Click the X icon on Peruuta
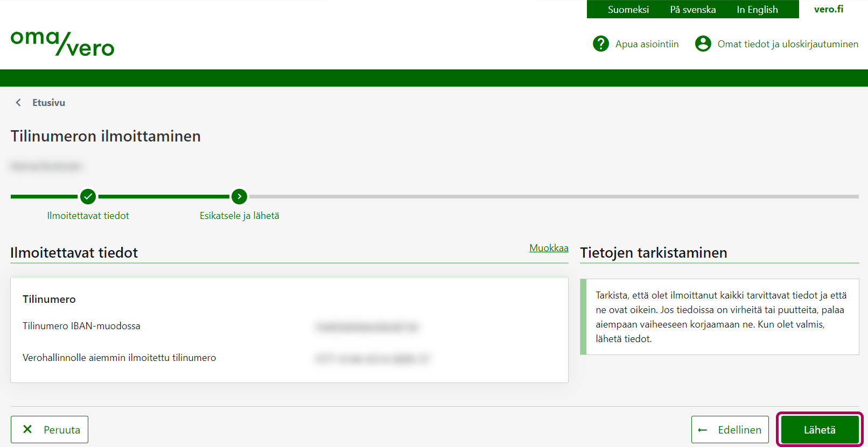868x447 pixels. pos(27,429)
